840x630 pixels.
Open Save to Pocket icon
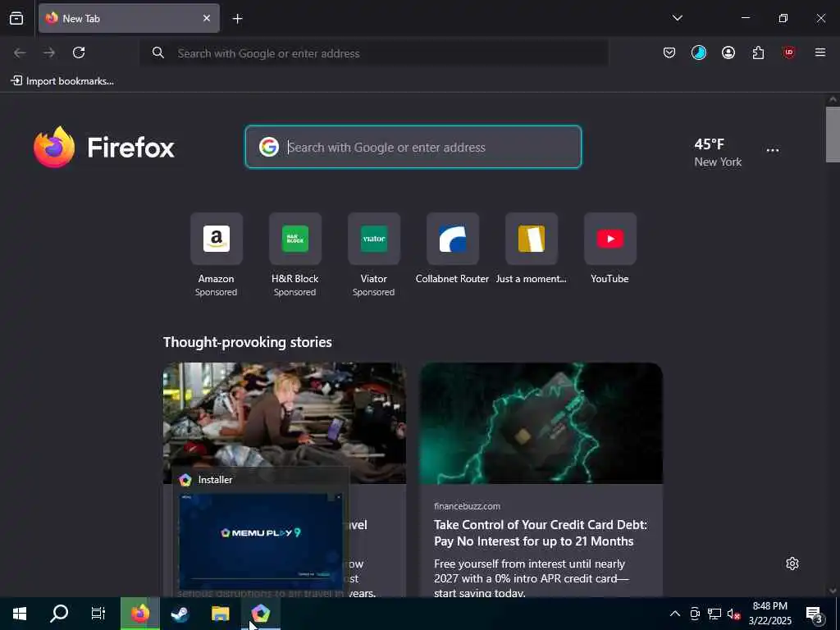click(669, 52)
